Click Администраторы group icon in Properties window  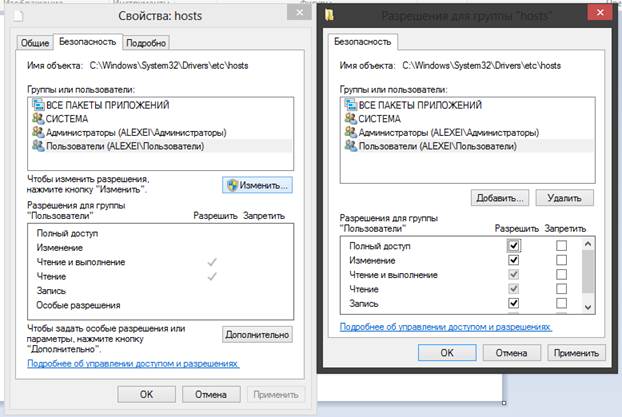point(37,132)
